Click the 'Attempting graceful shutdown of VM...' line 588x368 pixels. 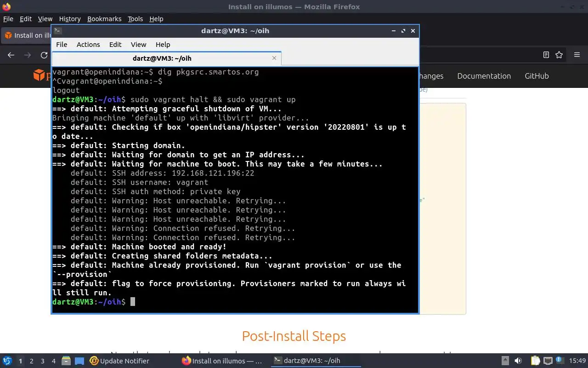click(167, 109)
